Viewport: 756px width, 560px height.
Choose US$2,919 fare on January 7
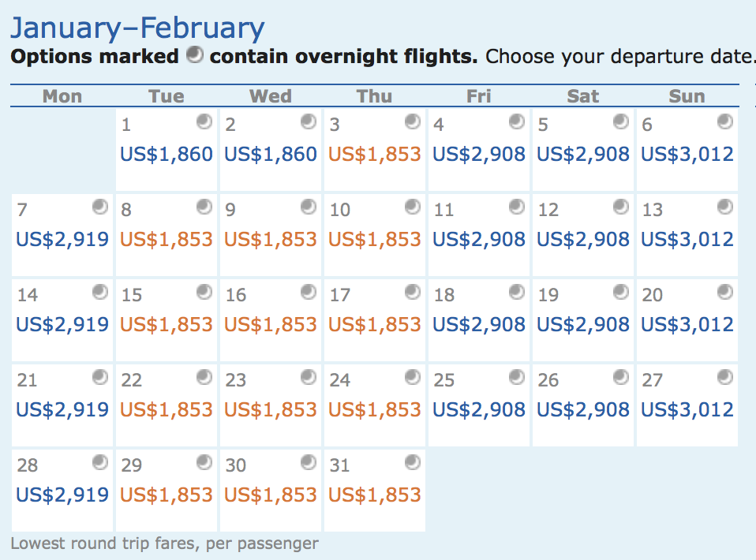coord(62,239)
